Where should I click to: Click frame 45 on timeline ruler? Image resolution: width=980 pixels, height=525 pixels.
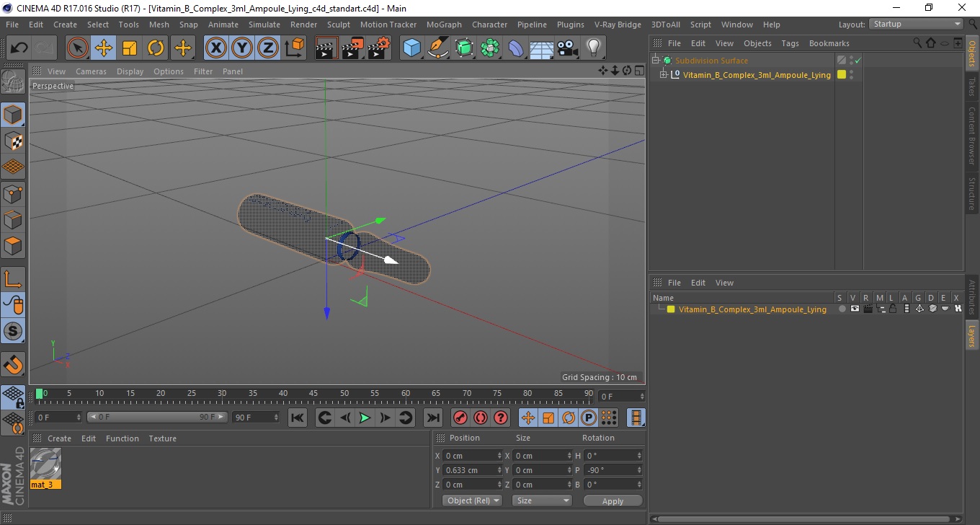[x=314, y=395]
